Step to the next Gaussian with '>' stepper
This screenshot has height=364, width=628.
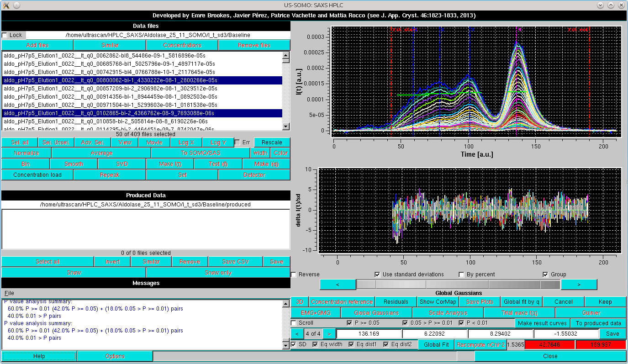click(328, 333)
